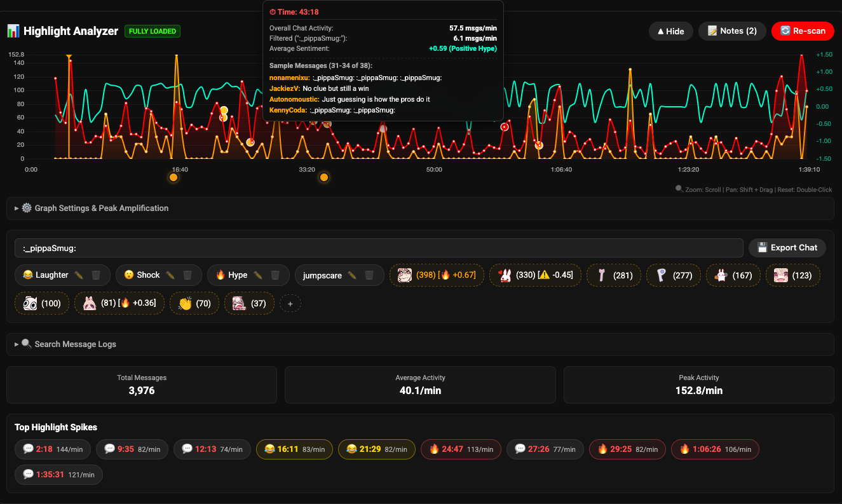Click the orange note marker below 18:40
Screen dimensions: 842x504
click(x=173, y=177)
